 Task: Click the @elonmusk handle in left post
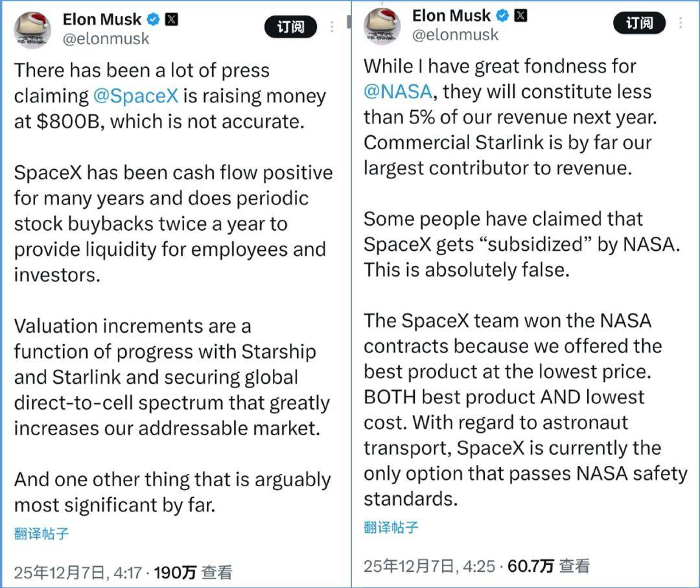coord(106,39)
